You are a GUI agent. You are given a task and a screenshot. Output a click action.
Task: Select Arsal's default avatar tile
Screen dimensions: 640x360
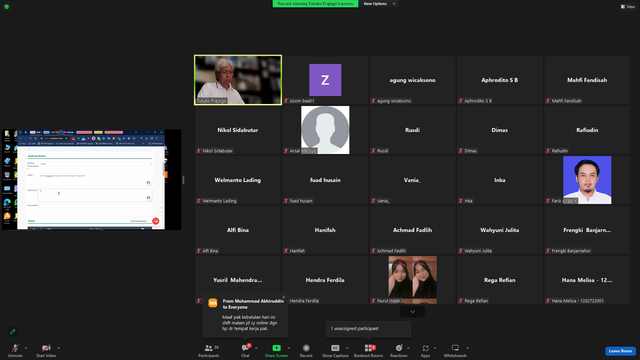tap(325, 130)
